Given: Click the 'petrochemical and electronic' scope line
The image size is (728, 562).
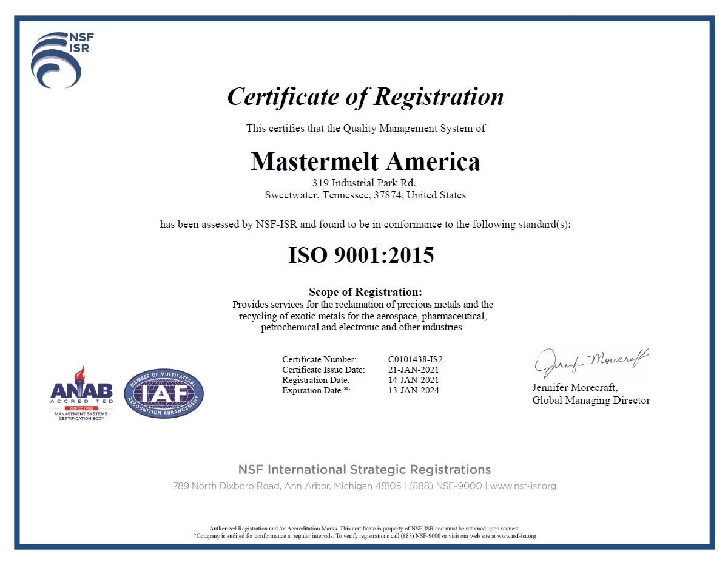Looking at the screenshot, I should pos(363,327).
